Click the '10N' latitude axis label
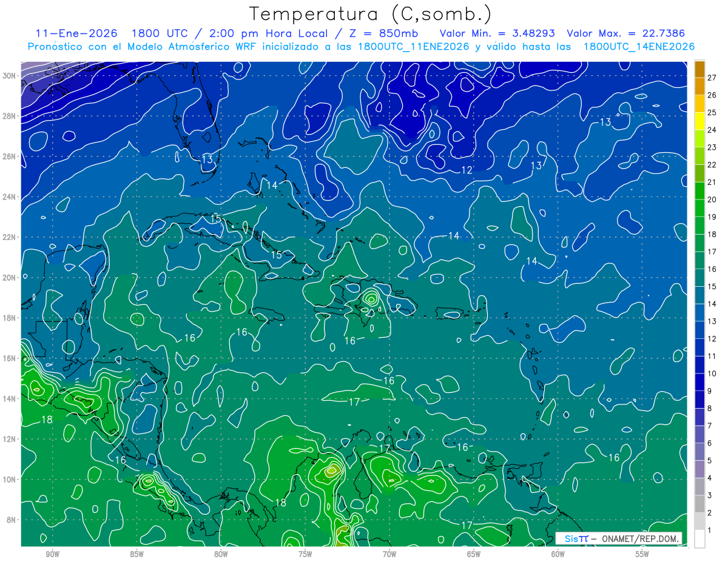This screenshot has height=562, width=728. point(9,480)
